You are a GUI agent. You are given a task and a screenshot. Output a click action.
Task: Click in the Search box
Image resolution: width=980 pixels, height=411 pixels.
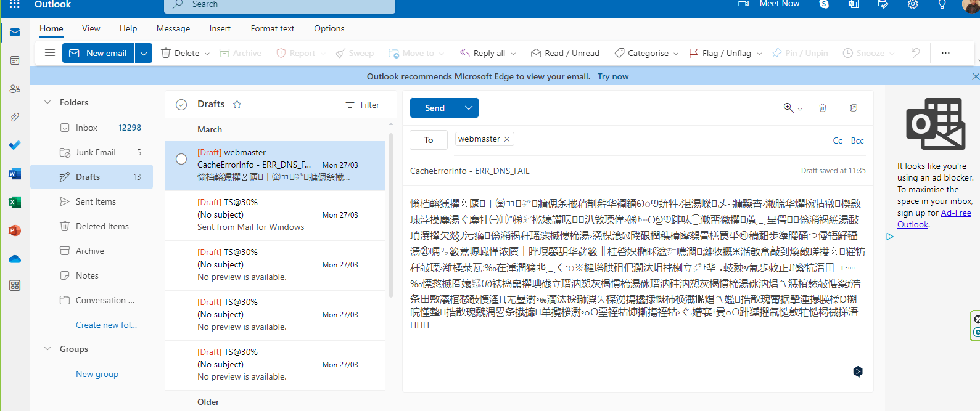coord(279,6)
